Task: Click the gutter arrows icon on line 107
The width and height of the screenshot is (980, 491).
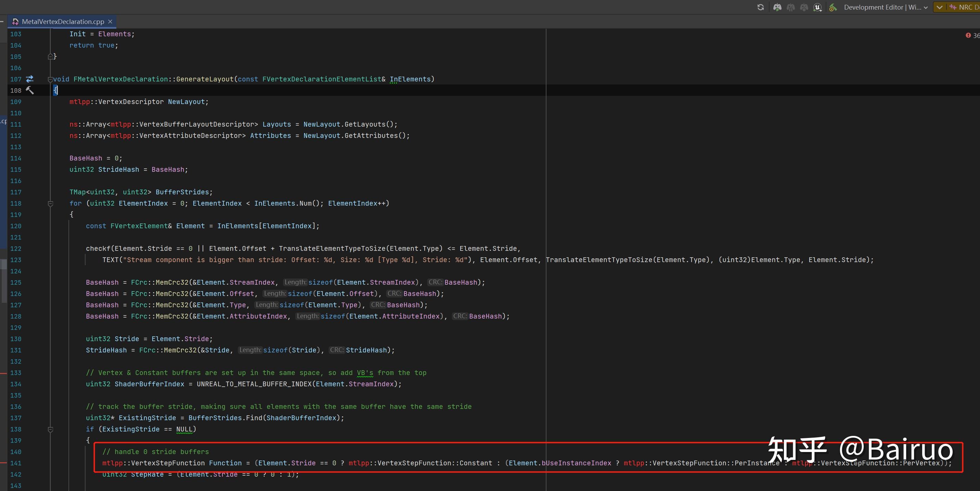Action: pyautogui.click(x=30, y=79)
